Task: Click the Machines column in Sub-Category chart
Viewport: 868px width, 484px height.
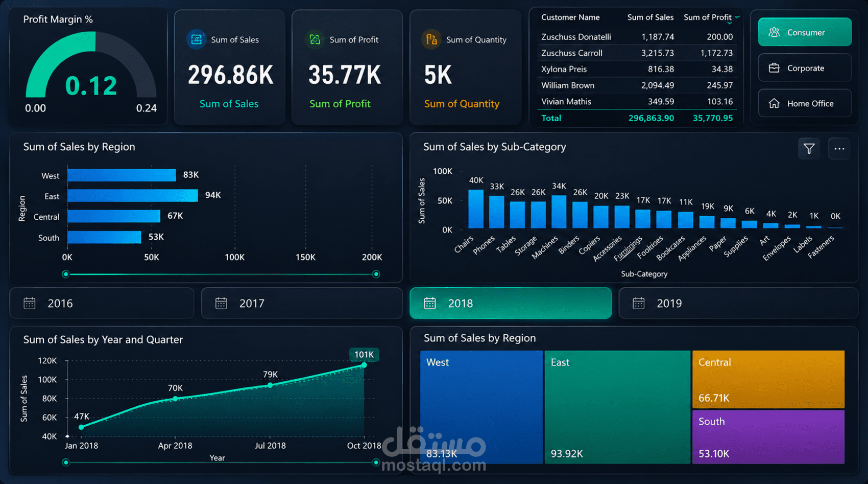Action: (559, 212)
